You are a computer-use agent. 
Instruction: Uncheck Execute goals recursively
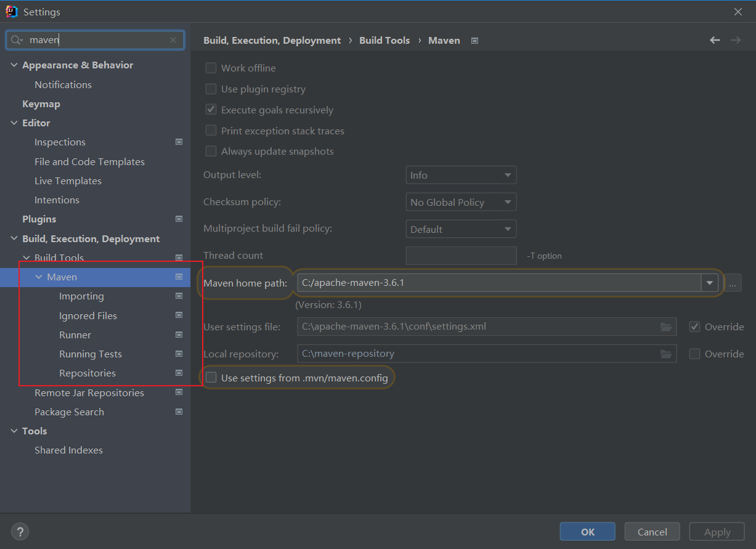(x=211, y=110)
